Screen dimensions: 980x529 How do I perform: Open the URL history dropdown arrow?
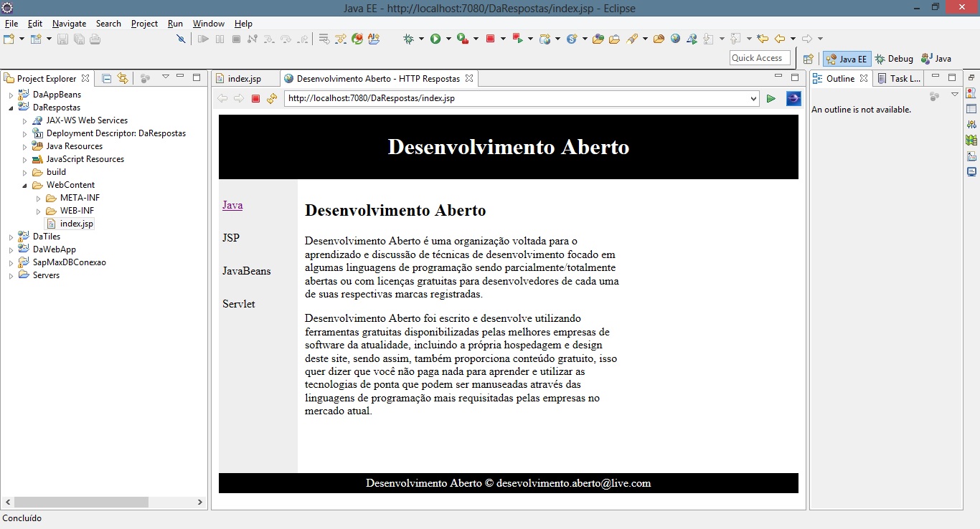pyautogui.click(x=753, y=99)
